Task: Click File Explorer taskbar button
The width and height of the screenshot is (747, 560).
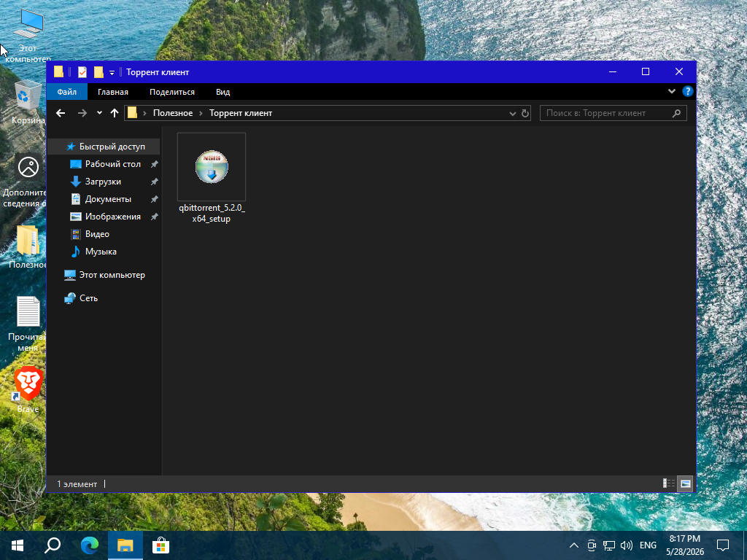Action: [125, 545]
